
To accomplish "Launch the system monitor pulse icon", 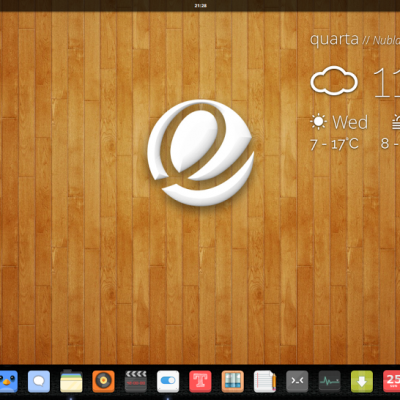I will (x=330, y=381).
